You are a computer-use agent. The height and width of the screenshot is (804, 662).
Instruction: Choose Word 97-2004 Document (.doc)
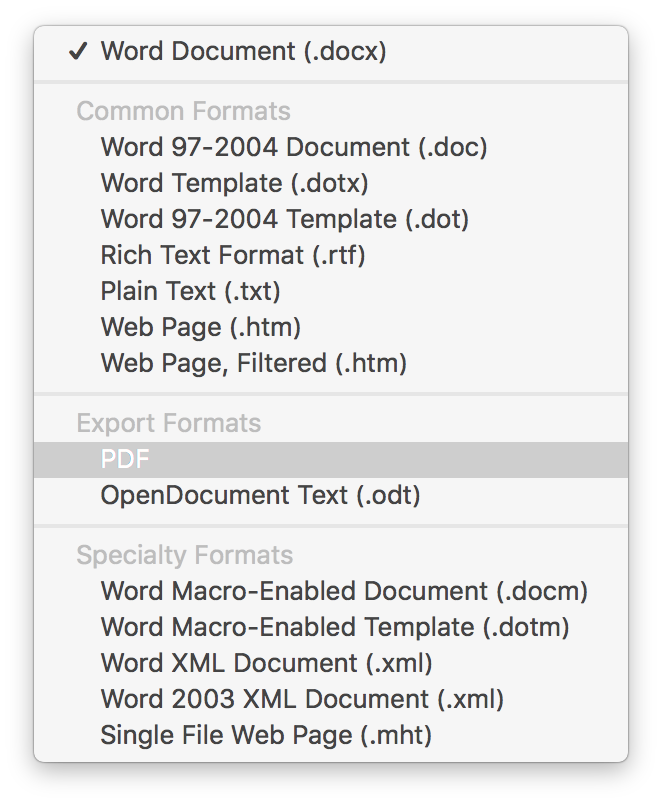[331, 147]
